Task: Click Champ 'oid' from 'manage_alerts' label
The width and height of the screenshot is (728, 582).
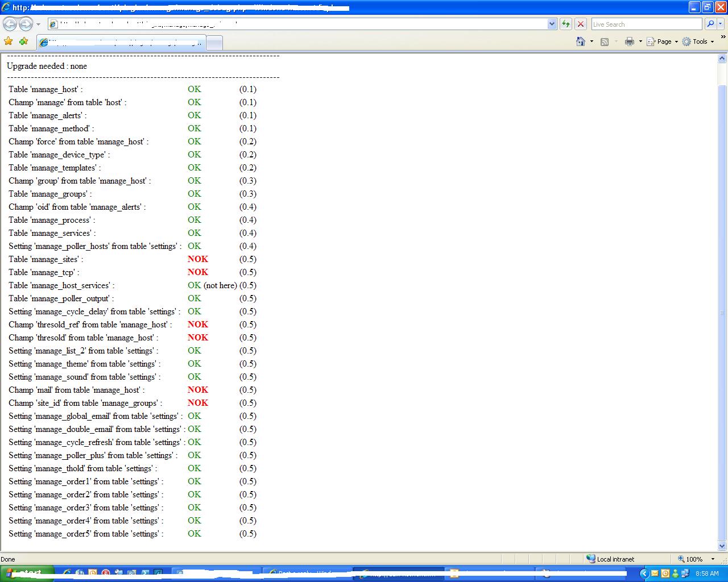Action: point(77,207)
